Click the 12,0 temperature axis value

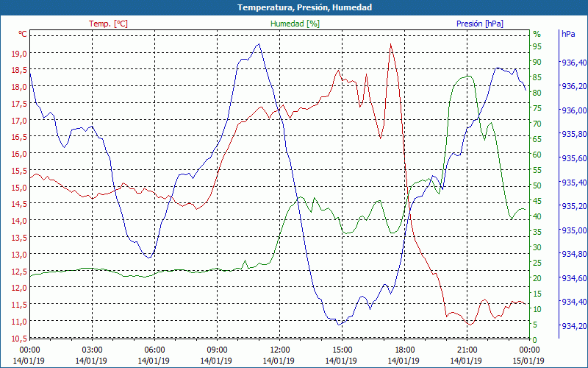tap(20, 288)
